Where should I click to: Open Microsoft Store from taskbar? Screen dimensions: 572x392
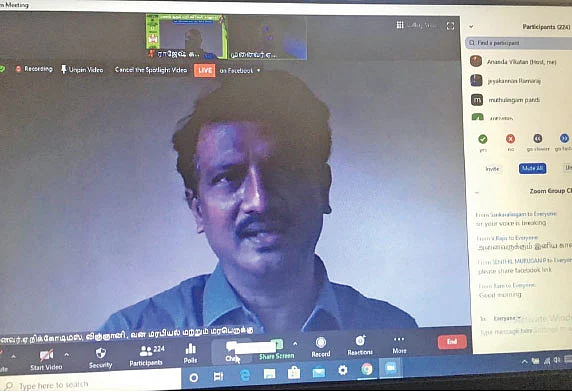[x=294, y=373]
